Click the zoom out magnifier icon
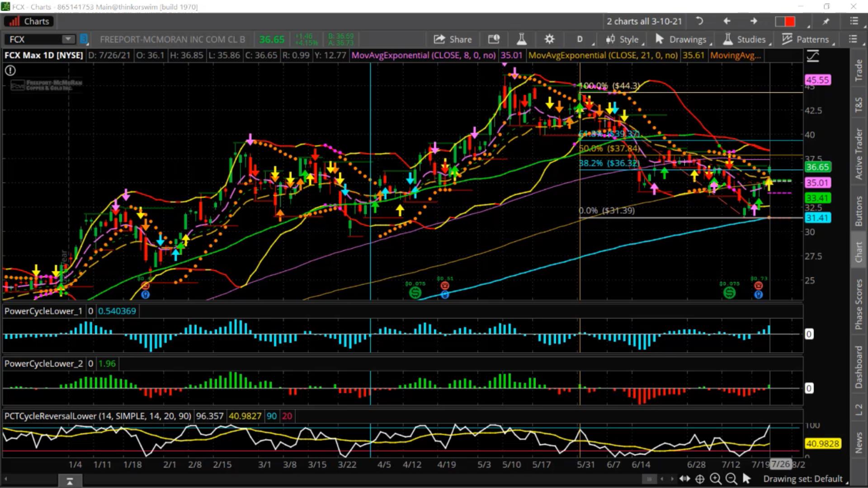Image resolution: width=868 pixels, height=488 pixels. pyautogui.click(x=731, y=479)
